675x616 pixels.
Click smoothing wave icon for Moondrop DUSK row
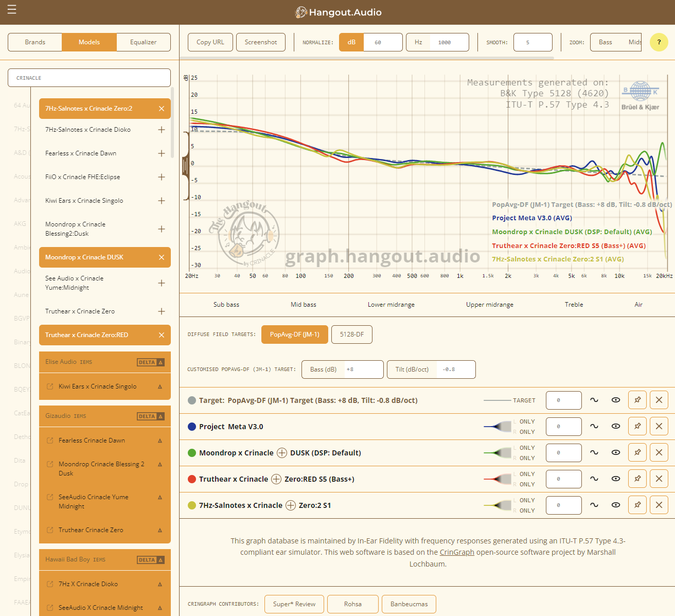594,452
